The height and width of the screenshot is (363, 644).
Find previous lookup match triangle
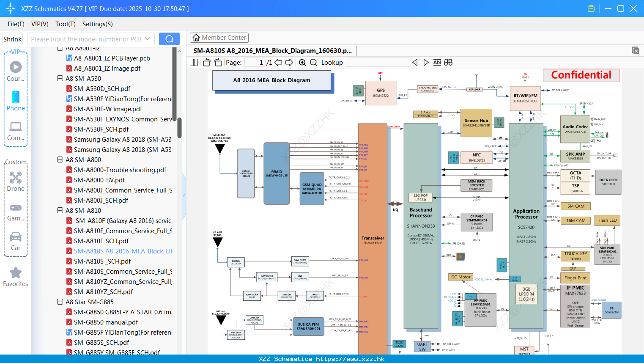[x=415, y=62]
